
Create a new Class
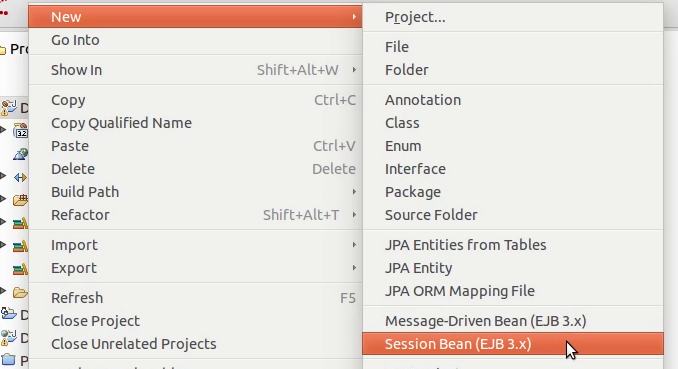point(513,123)
